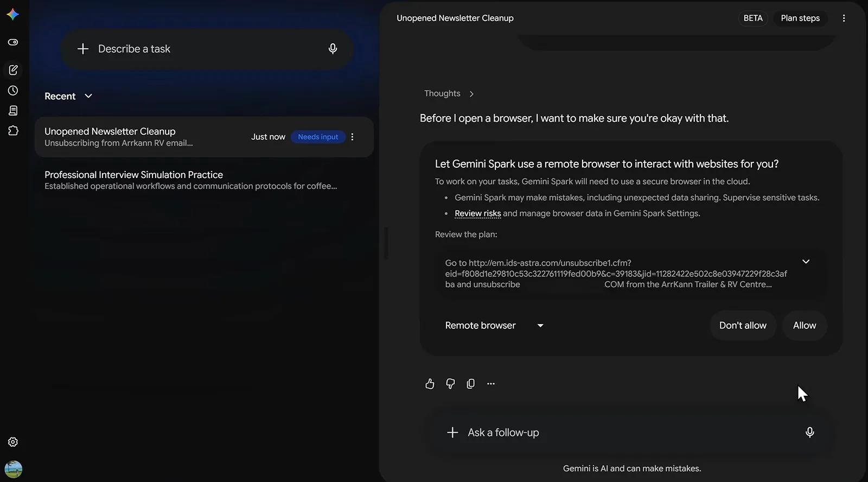
Task: Open the notes document icon in sidebar
Action: click(13, 111)
